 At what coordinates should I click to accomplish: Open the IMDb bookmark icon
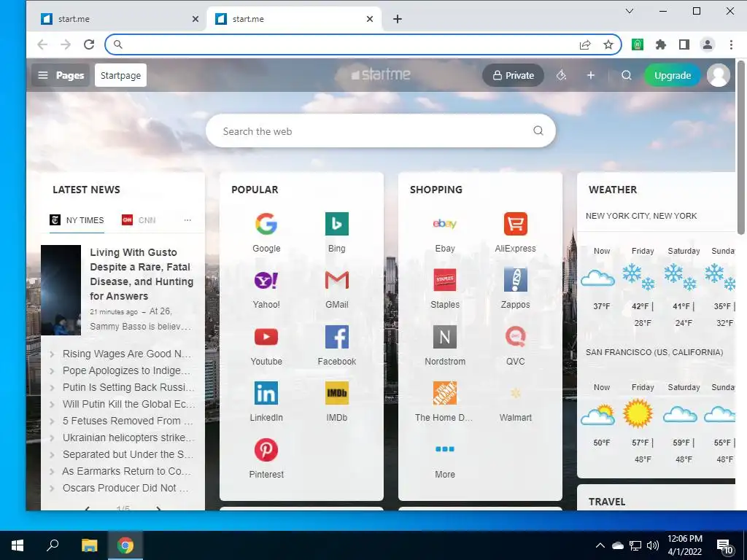[x=337, y=393]
